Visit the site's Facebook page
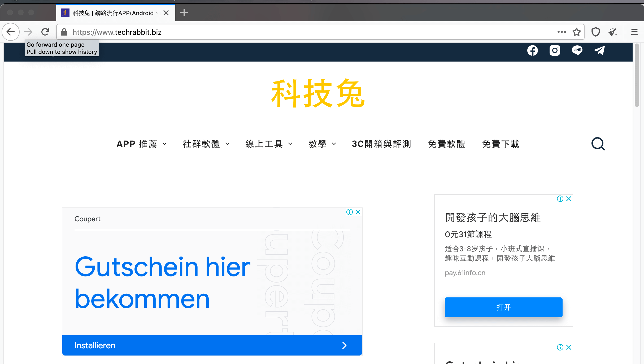 (x=532, y=50)
